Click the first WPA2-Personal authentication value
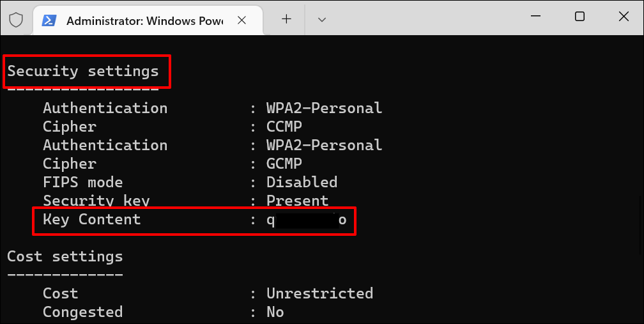The width and height of the screenshot is (644, 324). coord(324,108)
